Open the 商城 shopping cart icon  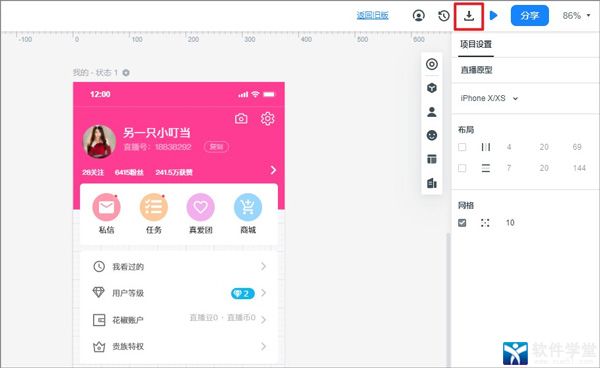coord(248,207)
